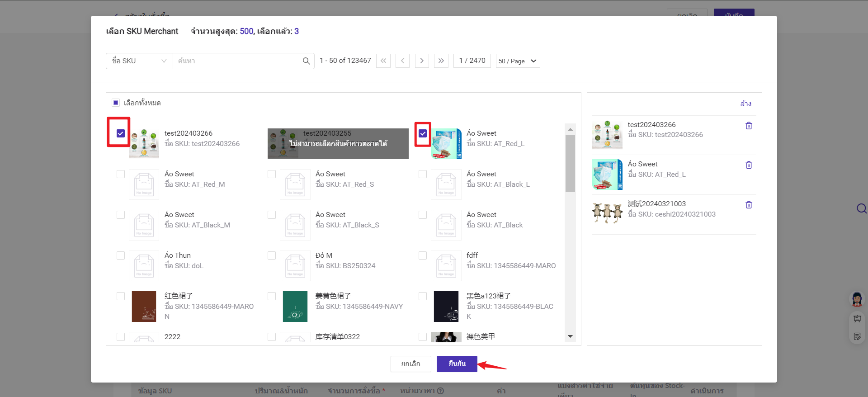
Task: Click SKU text 'AT_Black_L'
Action: click(512, 184)
